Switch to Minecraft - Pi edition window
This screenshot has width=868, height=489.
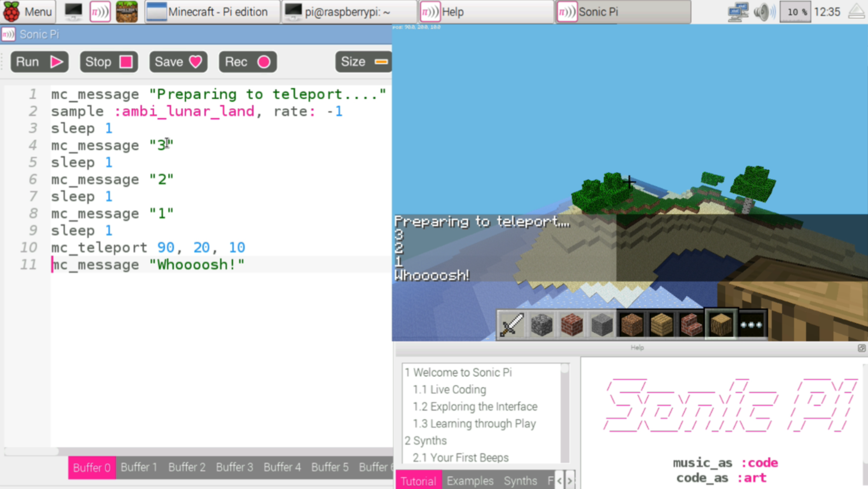(212, 12)
